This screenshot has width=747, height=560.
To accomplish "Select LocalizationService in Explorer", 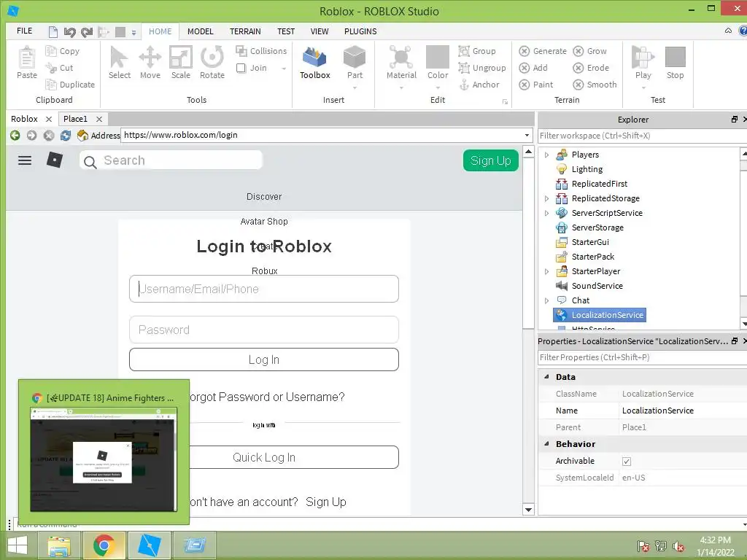I will tap(600, 315).
